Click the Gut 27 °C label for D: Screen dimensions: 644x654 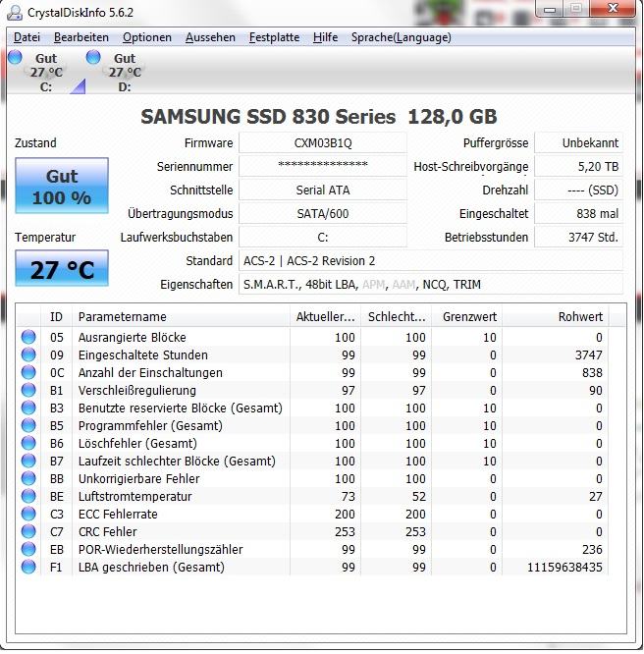[125, 65]
